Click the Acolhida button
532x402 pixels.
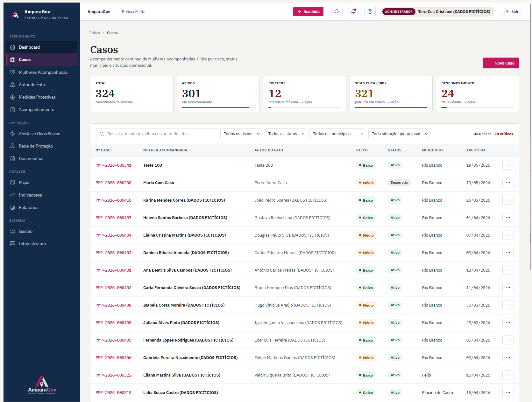(x=308, y=11)
